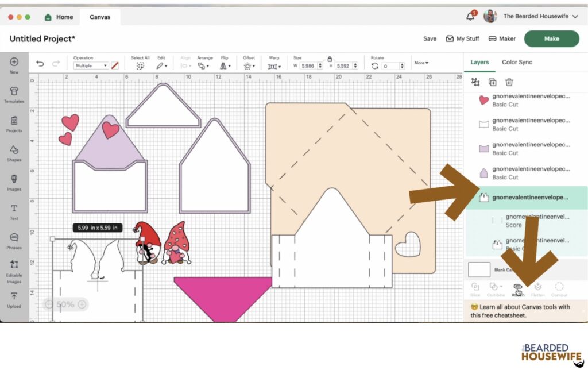The image size is (588, 374).
Task: Delete the selected layer with the trash icon
Action: pos(509,82)
